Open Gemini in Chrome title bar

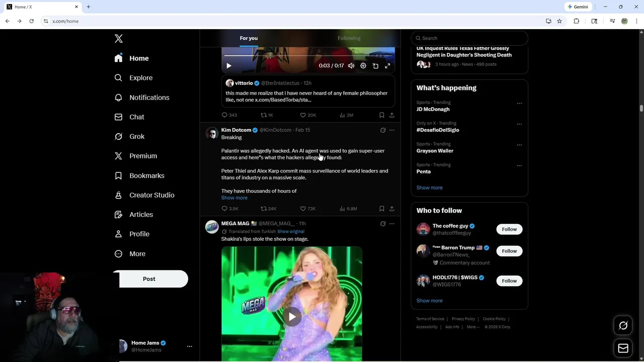click(x=578, y=7)
